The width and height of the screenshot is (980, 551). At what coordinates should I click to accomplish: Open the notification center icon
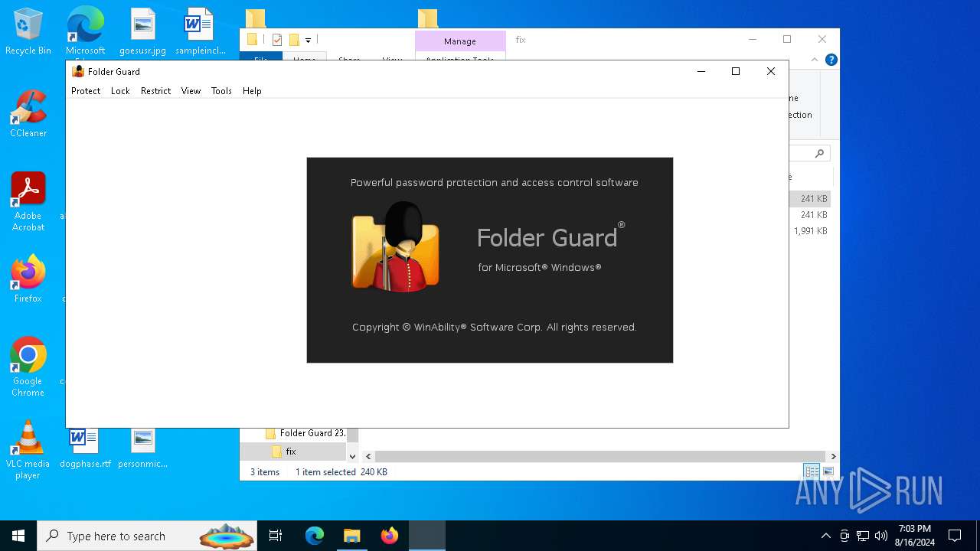[955, 536]
